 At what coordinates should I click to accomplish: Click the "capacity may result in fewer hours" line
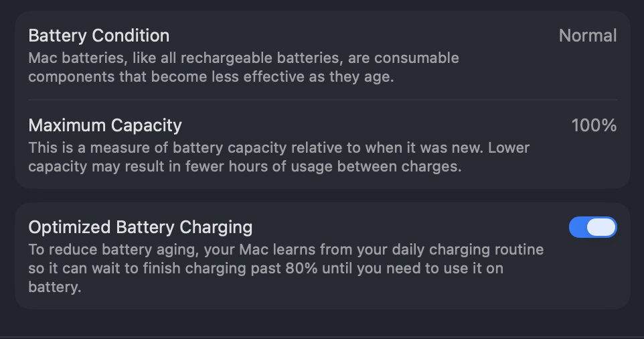coord(245,166)
